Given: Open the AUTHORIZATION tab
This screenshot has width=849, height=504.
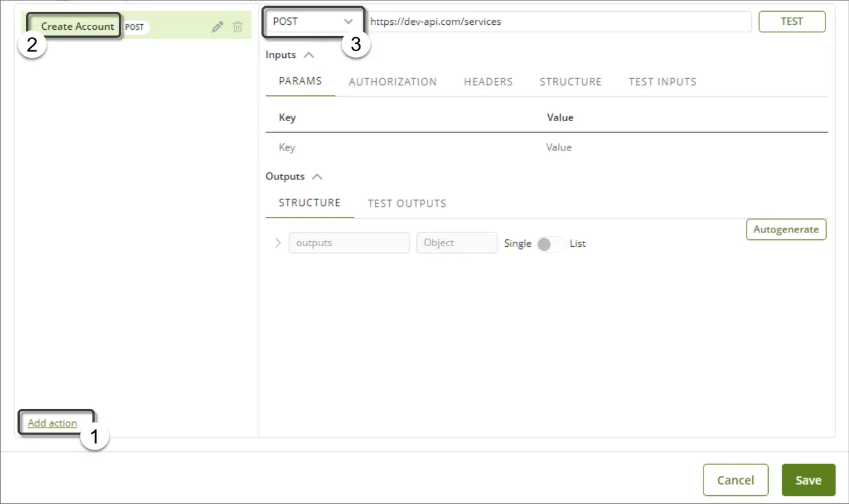Looking at the screenshot, I should click(x=393, y=82).
